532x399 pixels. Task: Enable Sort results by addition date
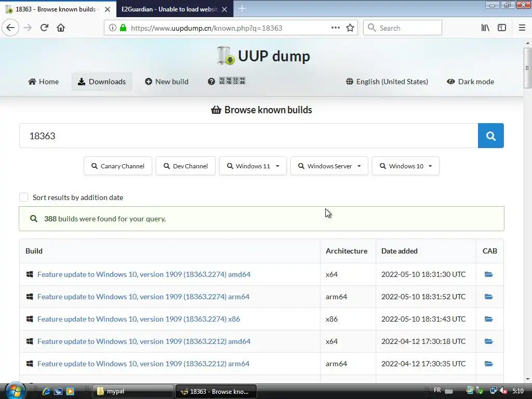pyautogui.click(x=24, y=197)
